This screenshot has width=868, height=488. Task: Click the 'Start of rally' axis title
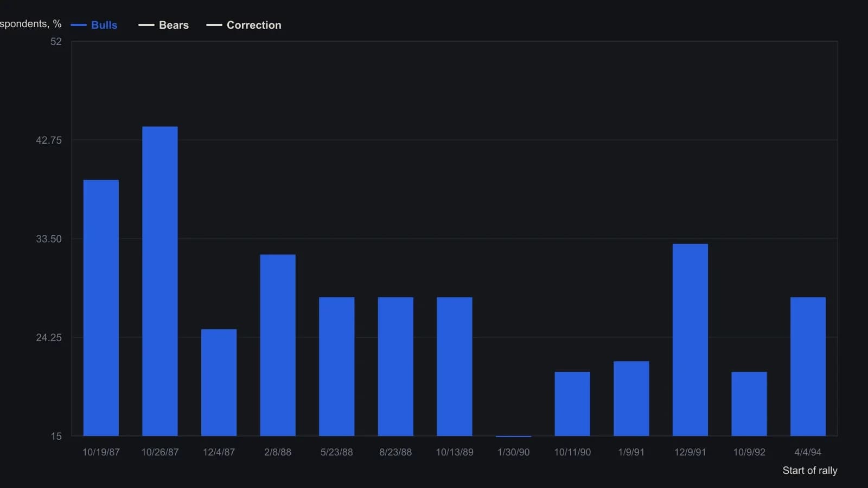[x=810, y=471]
